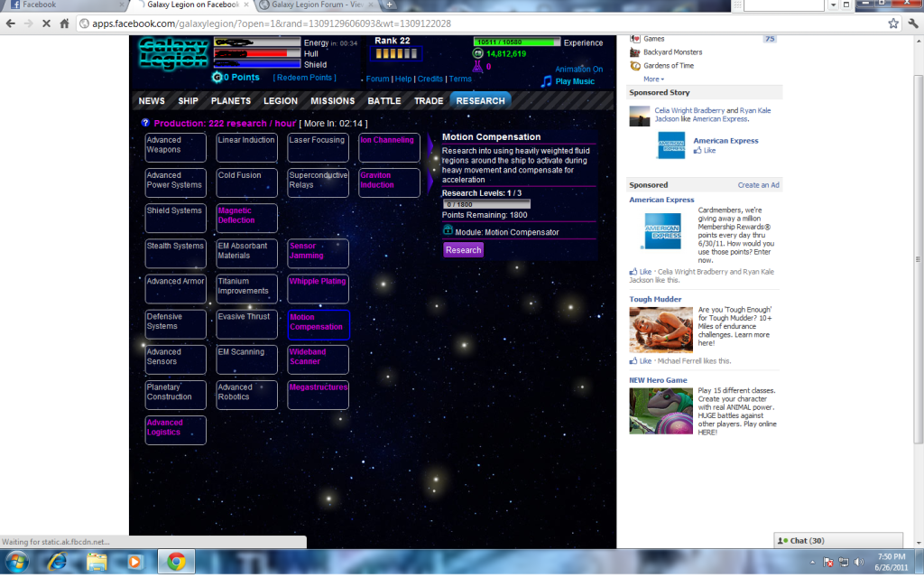Click Tough Mudder ad thumbnail

click(x=661, y=330)
